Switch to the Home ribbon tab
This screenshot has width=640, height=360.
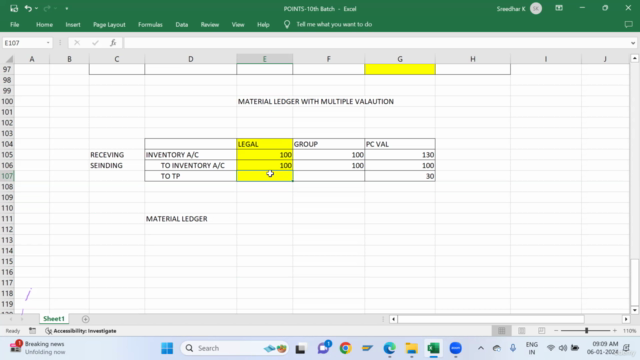(44, 24)
